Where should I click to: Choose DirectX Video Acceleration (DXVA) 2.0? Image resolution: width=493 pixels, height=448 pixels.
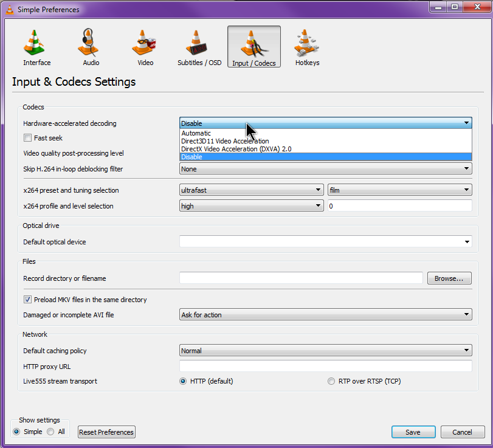click(325, 149)
